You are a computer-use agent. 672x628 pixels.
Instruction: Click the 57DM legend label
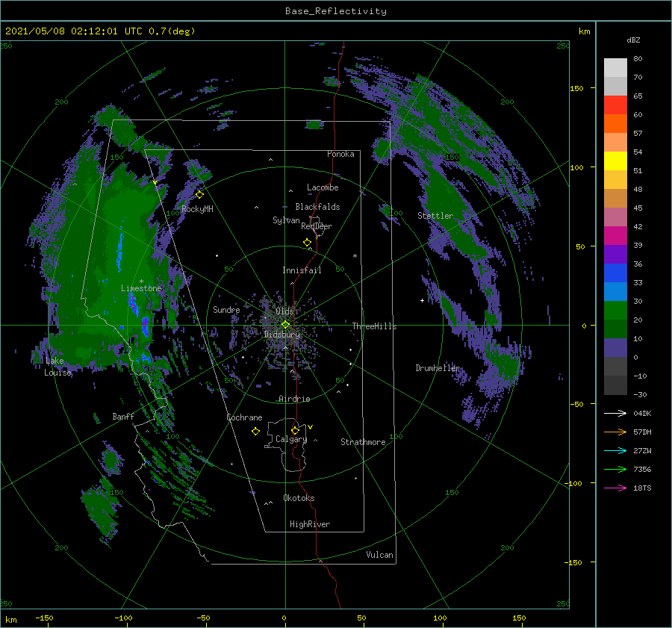pos(642,432)
